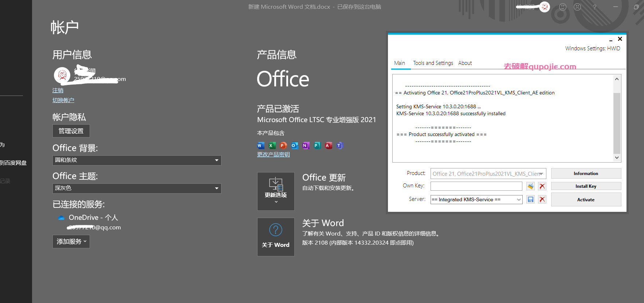This screenshot has height=303, width=644.
Task: Click the 到百度网盘 sidebar item
Action: [13, 163]
